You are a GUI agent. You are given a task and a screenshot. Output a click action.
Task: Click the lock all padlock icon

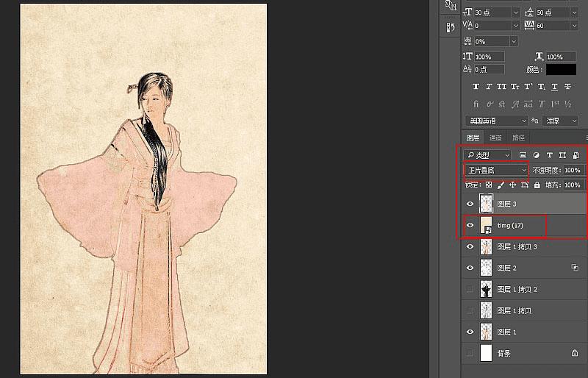click(x=537, y=185)
